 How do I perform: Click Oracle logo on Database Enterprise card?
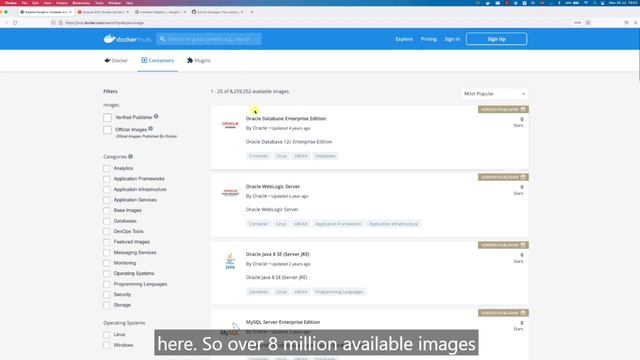point(230,124)
